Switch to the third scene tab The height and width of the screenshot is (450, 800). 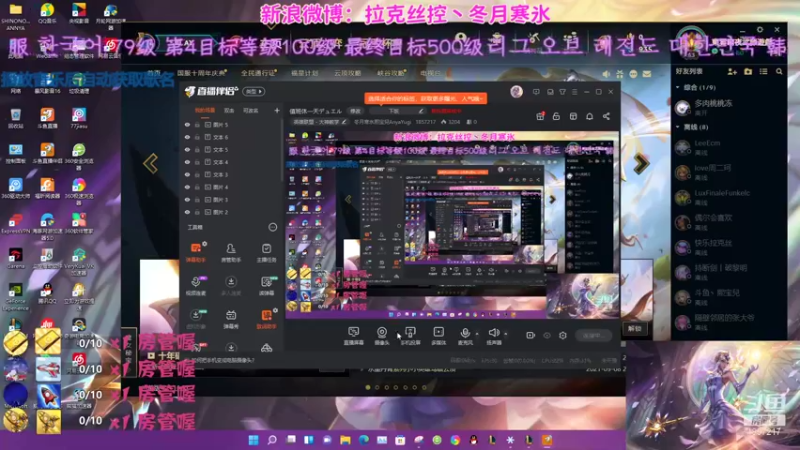tap(250, 110)
